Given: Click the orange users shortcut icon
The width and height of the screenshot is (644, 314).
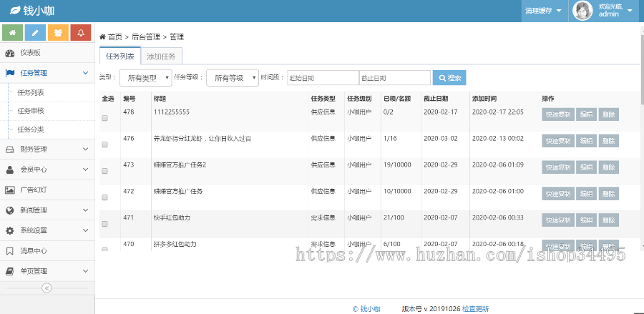Looking at the screenshot, I should pyautogui.click(x=58, y=33).
